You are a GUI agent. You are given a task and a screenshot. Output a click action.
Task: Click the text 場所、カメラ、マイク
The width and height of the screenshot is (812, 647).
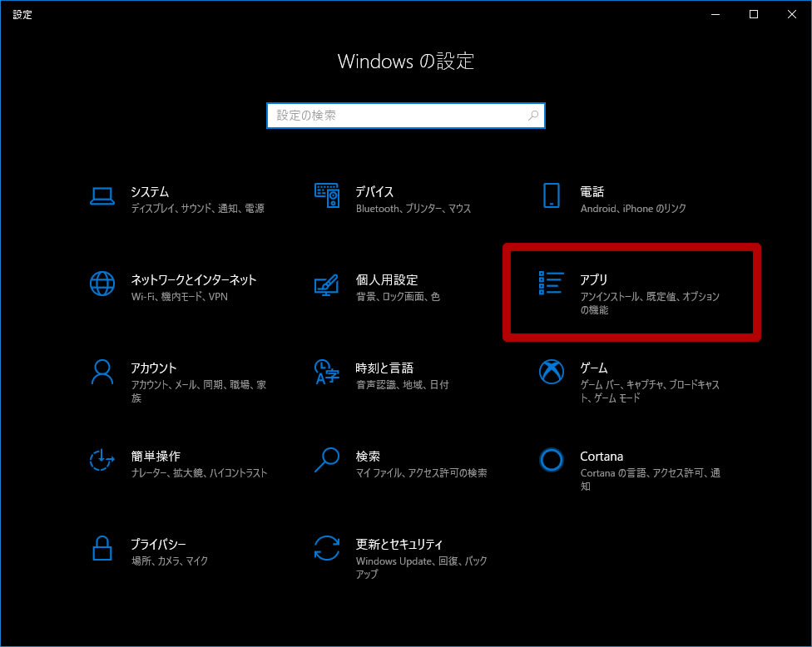170,561
